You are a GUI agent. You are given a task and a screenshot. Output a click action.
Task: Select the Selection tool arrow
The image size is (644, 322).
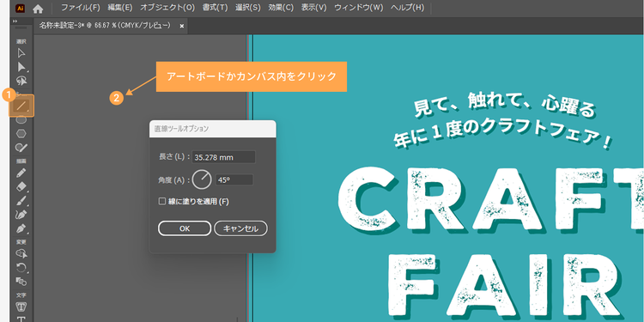(x=21, y=53)
